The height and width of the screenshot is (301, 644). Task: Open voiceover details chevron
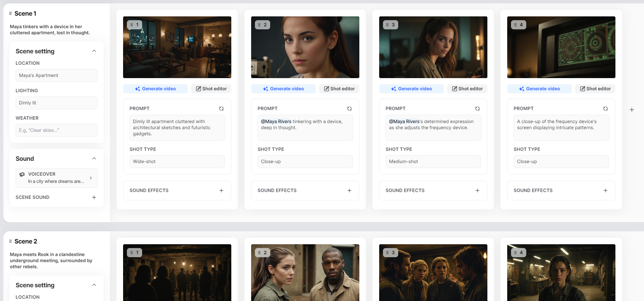click(x=91, y=178)
